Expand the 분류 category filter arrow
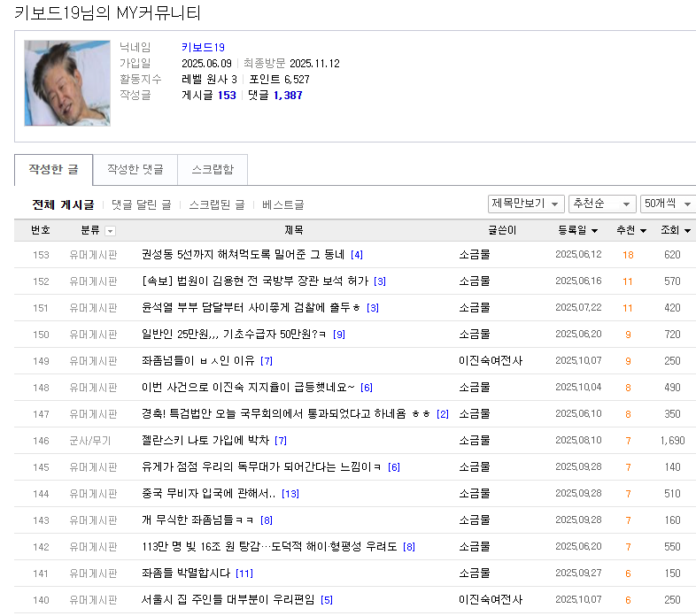Screen dimensions: 696x616 (110, 231)
